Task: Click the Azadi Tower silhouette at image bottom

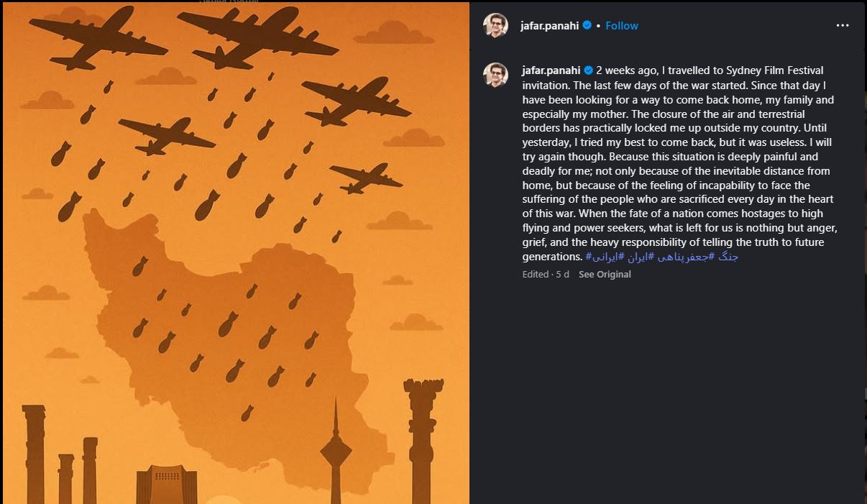Action: click(166, 485)
